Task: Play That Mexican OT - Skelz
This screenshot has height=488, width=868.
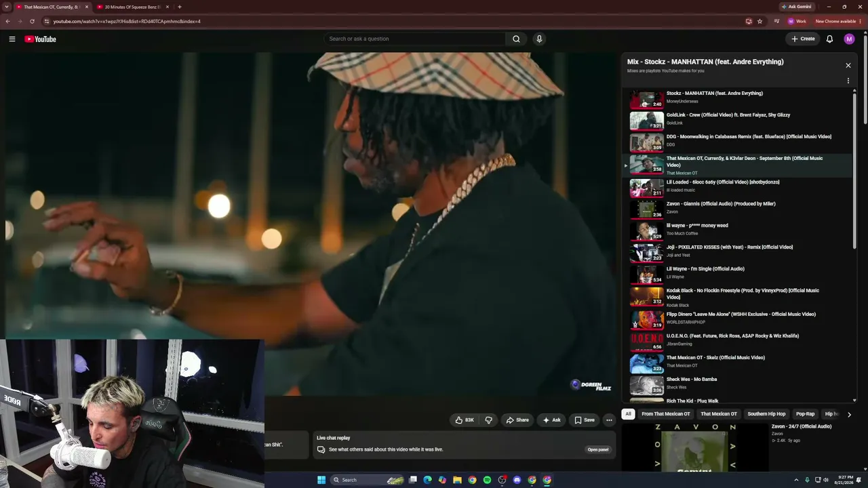Action: pyautogui.click(x=738, y=363)
